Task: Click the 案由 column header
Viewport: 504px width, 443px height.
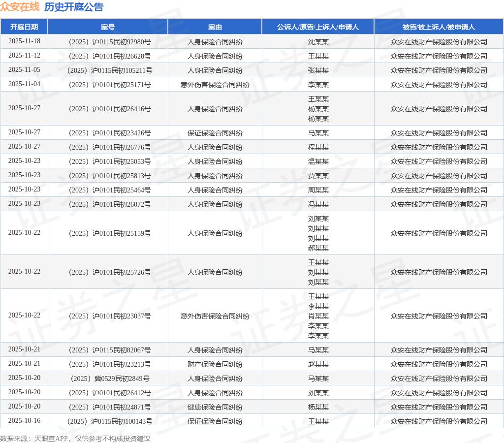Action: tap(215, 27)
